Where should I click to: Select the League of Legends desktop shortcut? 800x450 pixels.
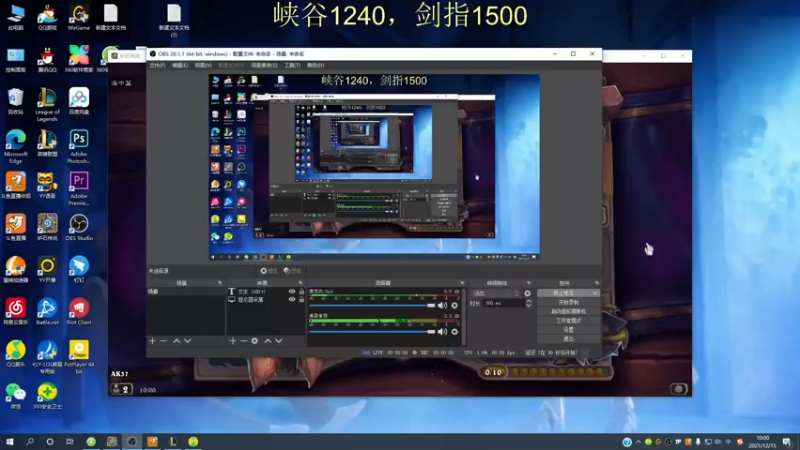(x=47, y=105)
